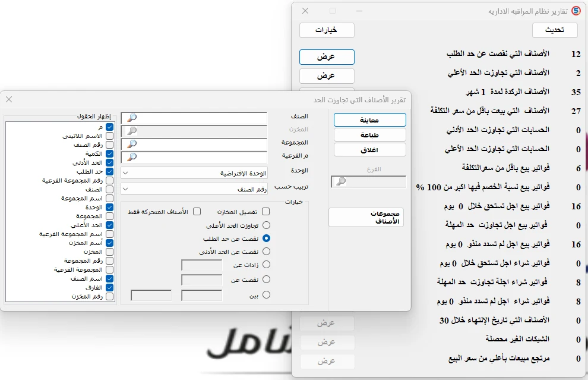Open the الوحدة dropdown (الوحدة الإفتراضية)

pyautogui.click(x=194, y=173)
